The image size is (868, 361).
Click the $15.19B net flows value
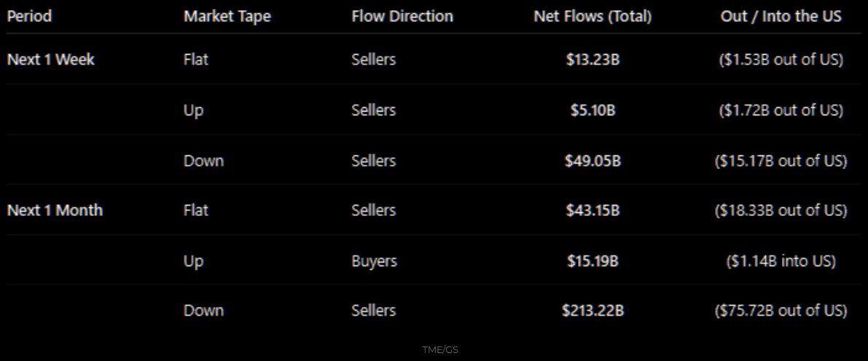[x=593, y=260]
